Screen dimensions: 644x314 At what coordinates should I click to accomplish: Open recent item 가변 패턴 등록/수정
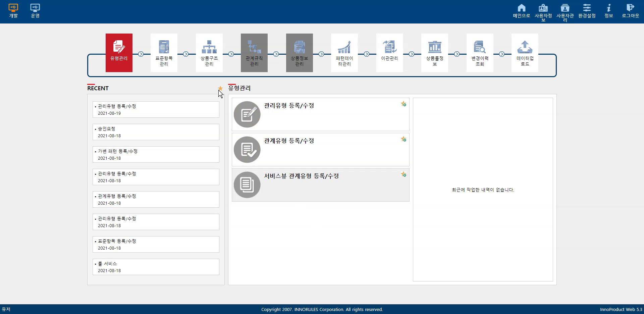pos(156,155)
